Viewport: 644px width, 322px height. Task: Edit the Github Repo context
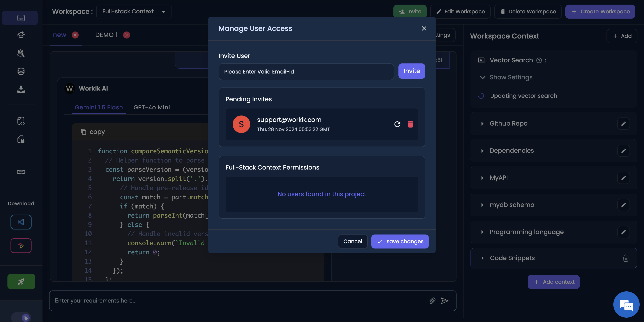tap(623, 124)
